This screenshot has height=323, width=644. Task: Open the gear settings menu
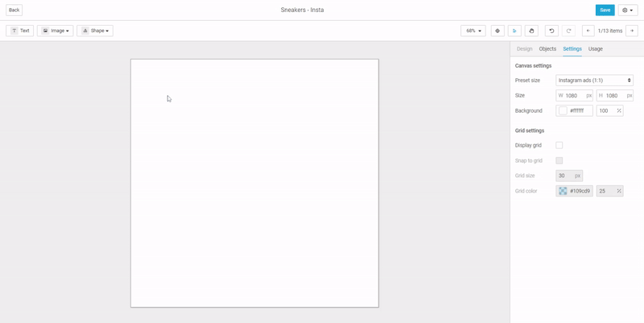[x=627, y=10]
